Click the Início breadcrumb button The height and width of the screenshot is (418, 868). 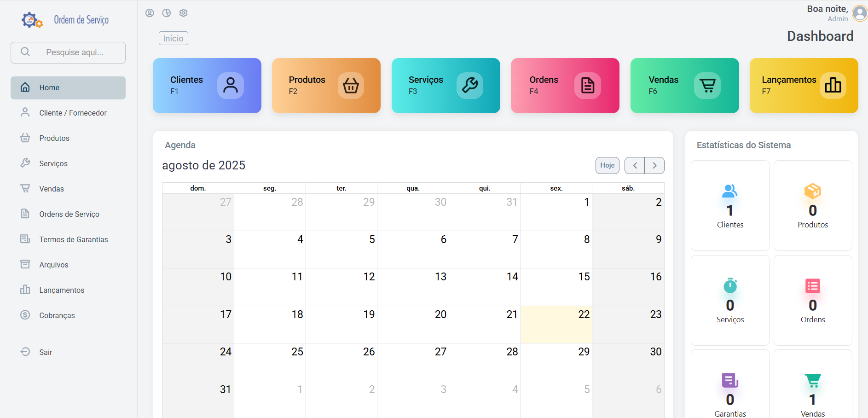click(173, 38)
